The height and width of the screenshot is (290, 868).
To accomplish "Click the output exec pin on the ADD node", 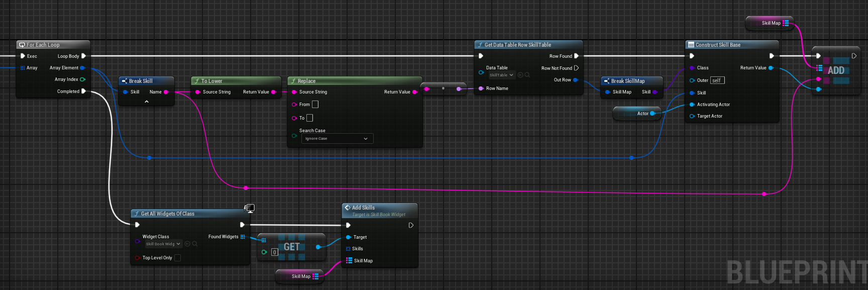I will [854, 56].
